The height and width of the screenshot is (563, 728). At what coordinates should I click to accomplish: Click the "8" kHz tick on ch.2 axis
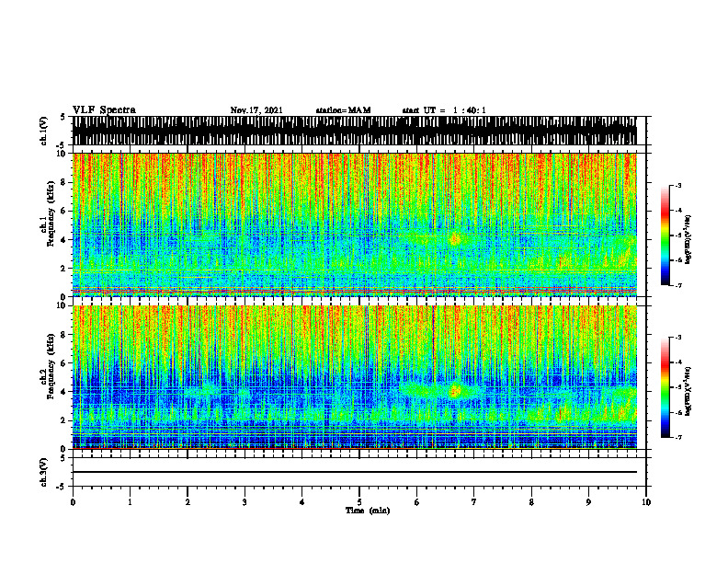coord(64,335)
